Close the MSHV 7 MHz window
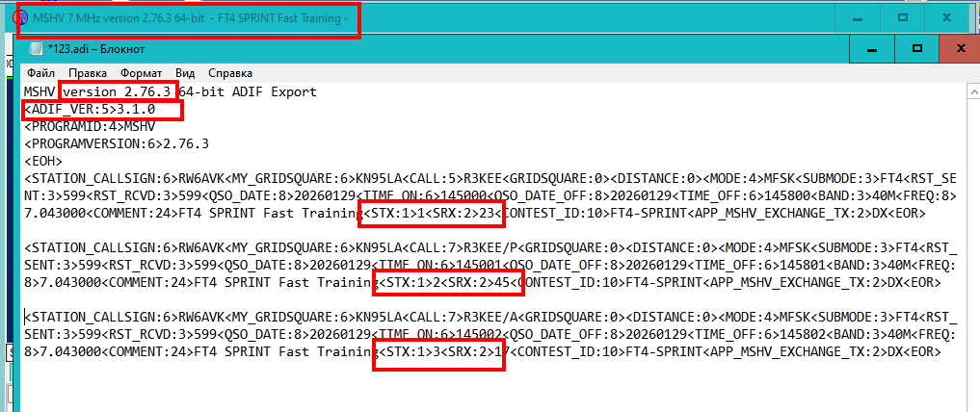Screen dimensions: 980x412 951,18
